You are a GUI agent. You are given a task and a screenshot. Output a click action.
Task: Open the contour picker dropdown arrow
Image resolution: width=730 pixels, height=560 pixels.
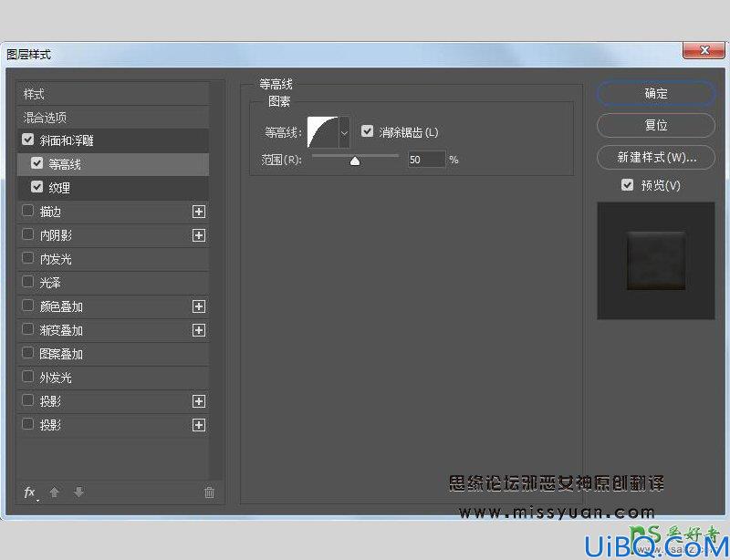pos(344,132)
